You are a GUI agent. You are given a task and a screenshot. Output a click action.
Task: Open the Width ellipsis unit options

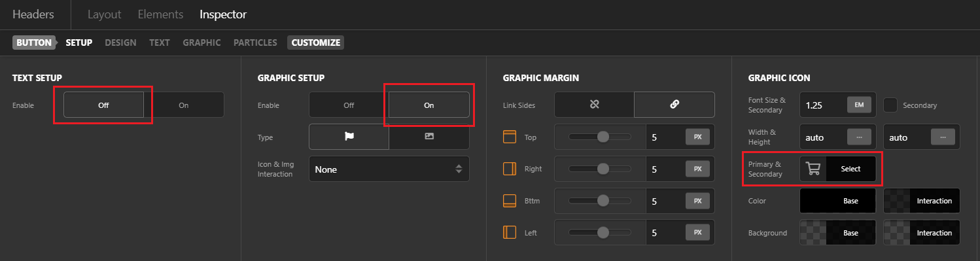(x=858, y=137)
